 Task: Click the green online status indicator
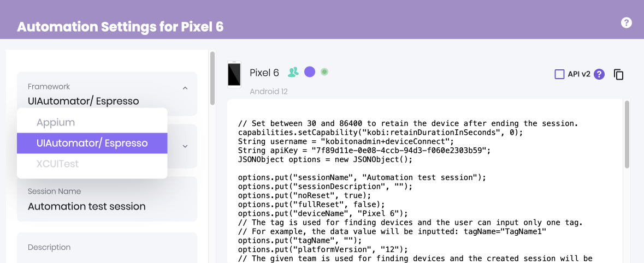(324, 72)
